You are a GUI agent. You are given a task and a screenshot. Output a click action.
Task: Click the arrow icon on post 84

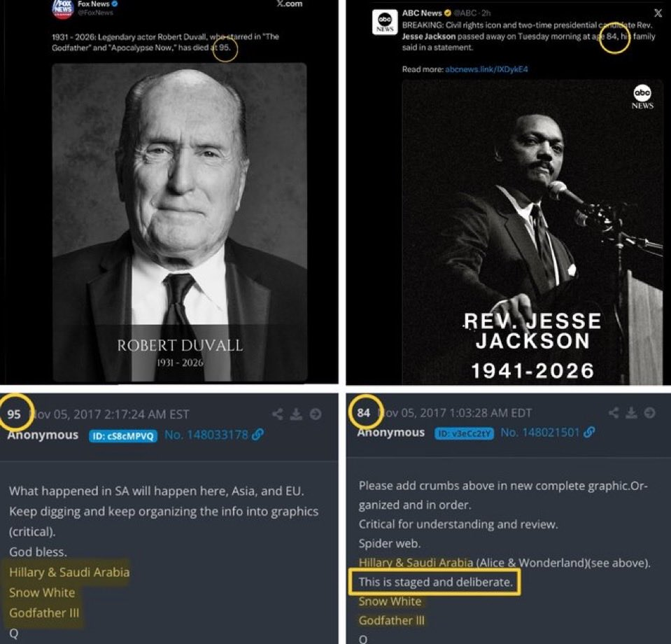click(650, 413)
